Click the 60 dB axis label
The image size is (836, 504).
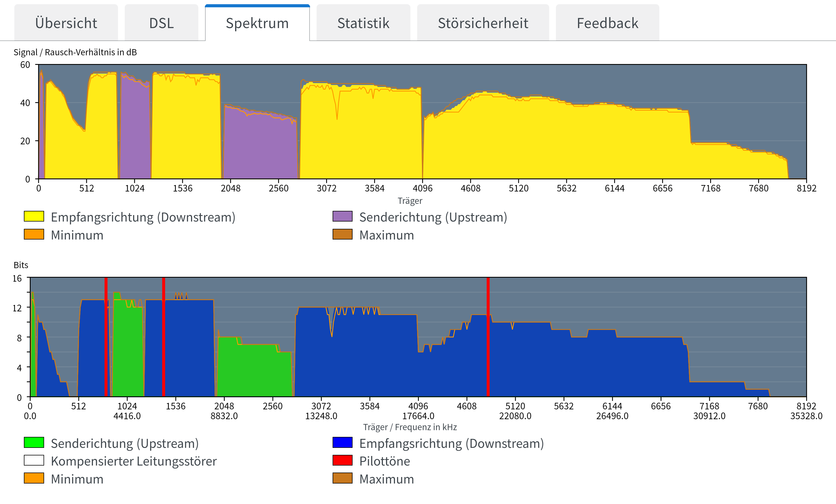tap(25, 65)
